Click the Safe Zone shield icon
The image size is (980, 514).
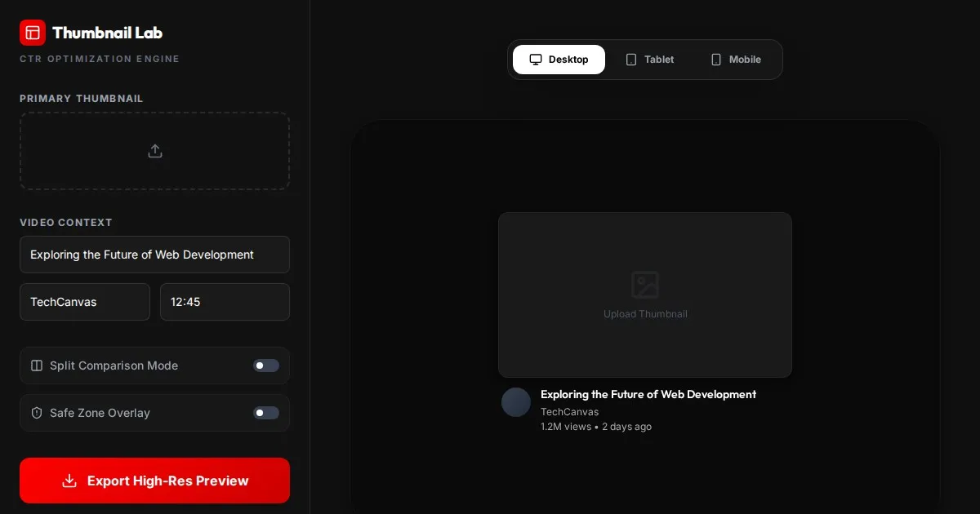tap(37, 413)
